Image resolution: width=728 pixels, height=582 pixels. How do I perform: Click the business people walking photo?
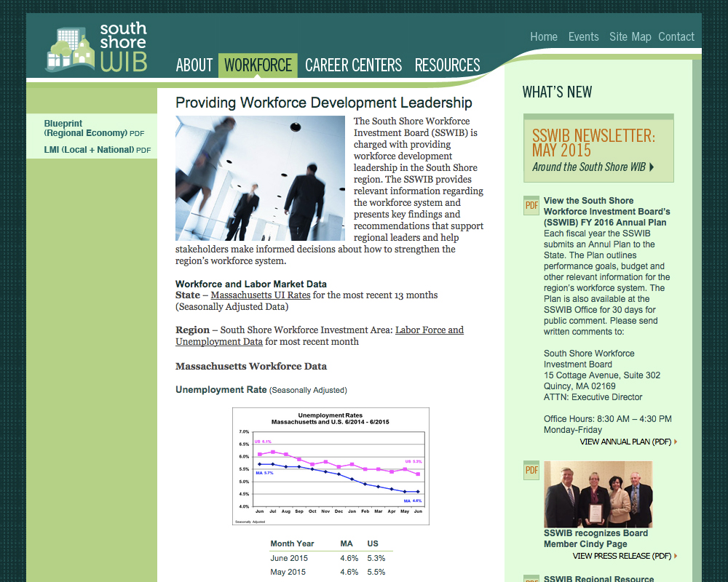pyautogui.click(x=260, y=178)
